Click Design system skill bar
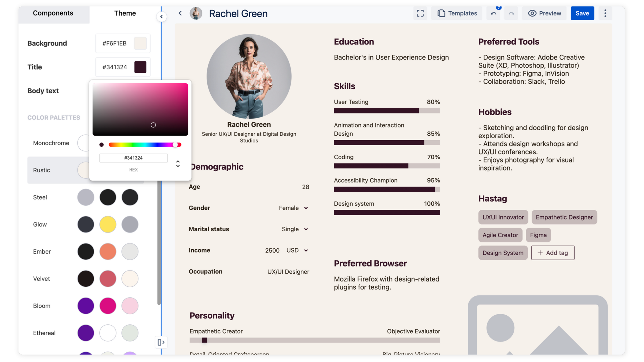The width and height of the screenshot is (644, 362). point(387,213)
